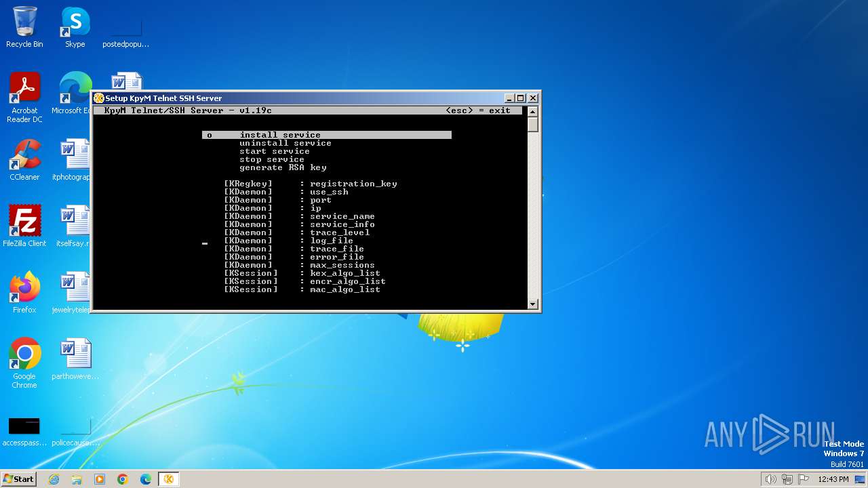Open the Recycle Bin desktop icon
Image resolution: width=868 pixels, height=488 pixels.
click(x=24, y=27)
